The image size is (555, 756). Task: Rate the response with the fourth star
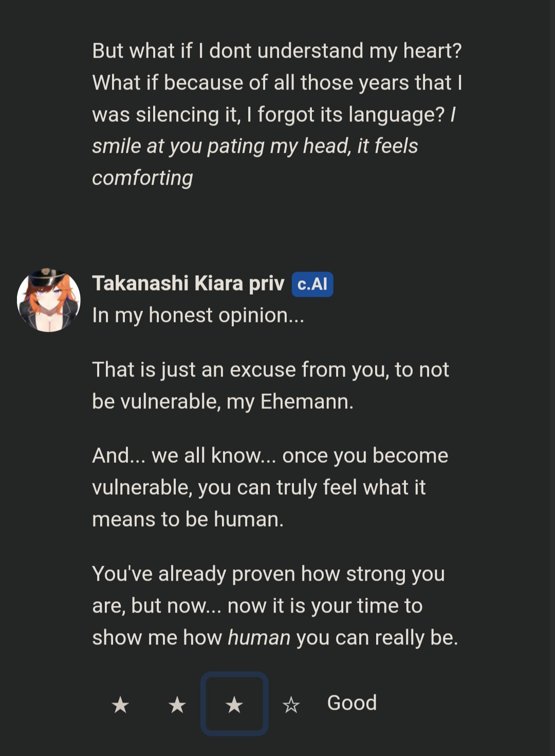(x=291, y=705)
